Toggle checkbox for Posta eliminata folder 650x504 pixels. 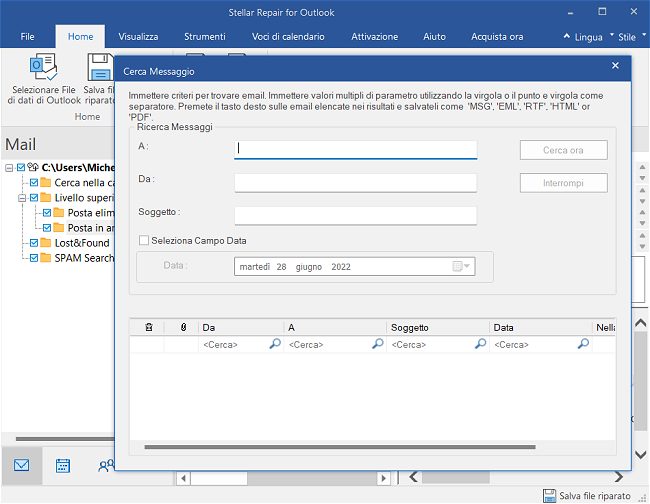(47, 213)
